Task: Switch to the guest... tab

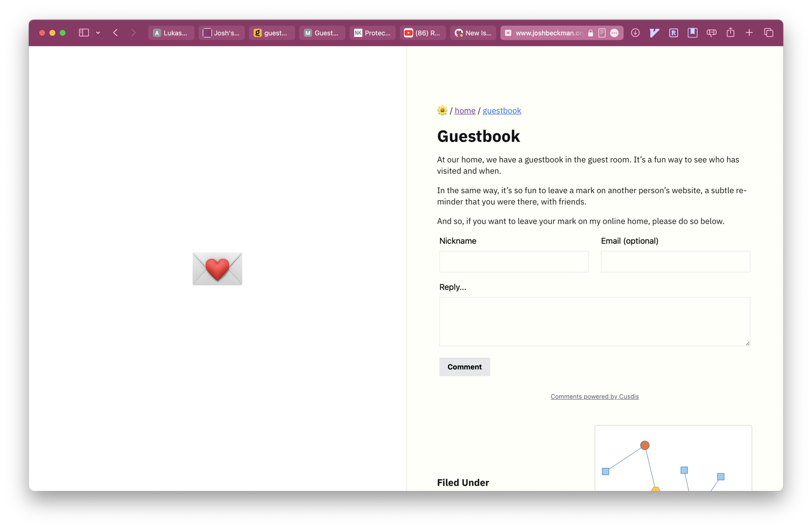Action: tap(272, 33)
